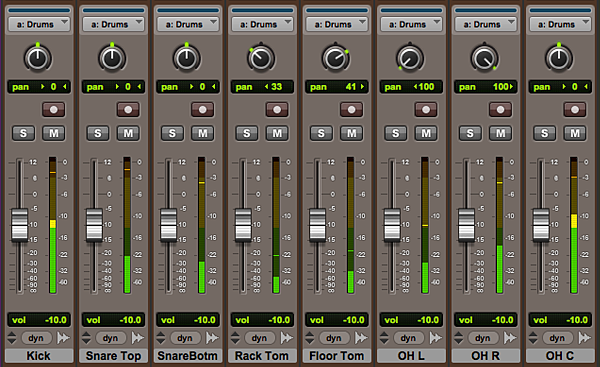Click the OH R volume fader
Image resolution: width=600 pixels, height=367 pixels.
point(466,225)
